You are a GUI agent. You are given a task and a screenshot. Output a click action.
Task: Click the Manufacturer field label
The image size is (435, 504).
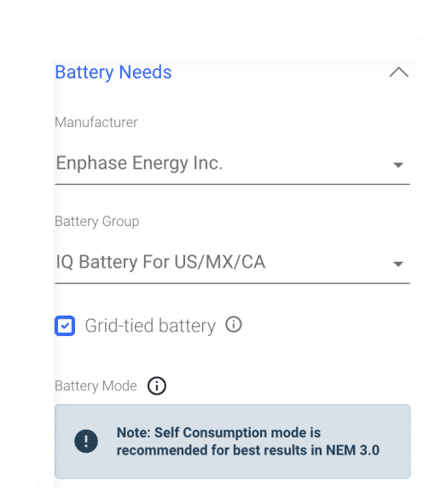[96, 123]
